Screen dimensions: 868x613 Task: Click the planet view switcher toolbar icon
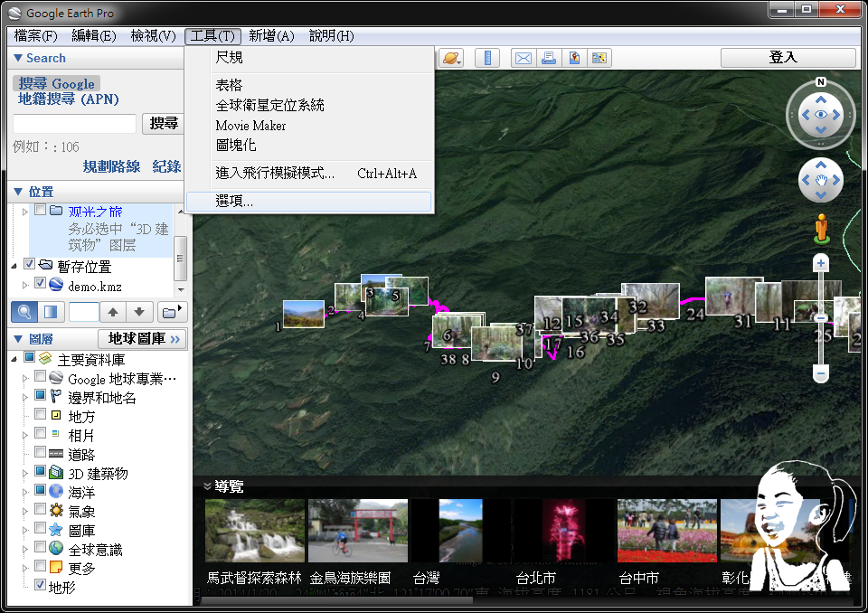click(451, 58)
